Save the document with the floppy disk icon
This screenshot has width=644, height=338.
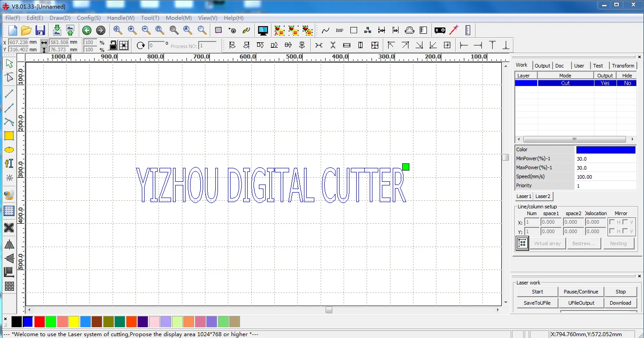40,31
